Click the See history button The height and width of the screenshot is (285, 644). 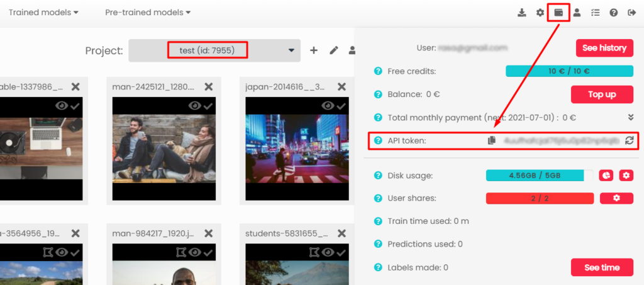point(604,48)
